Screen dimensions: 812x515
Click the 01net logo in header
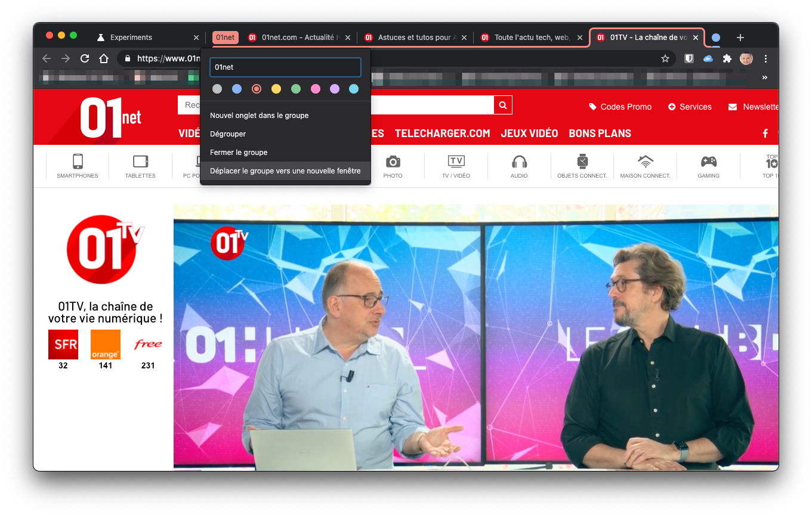click(x=111, y=117)
